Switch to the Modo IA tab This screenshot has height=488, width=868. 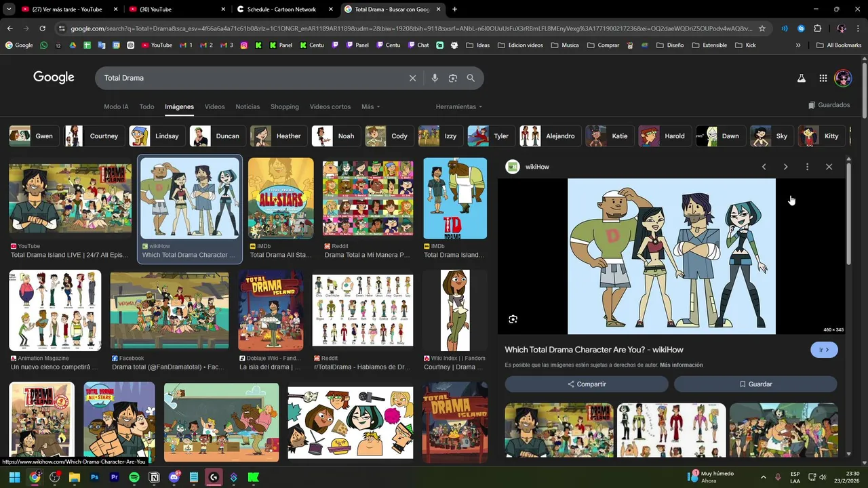[116, 106]
